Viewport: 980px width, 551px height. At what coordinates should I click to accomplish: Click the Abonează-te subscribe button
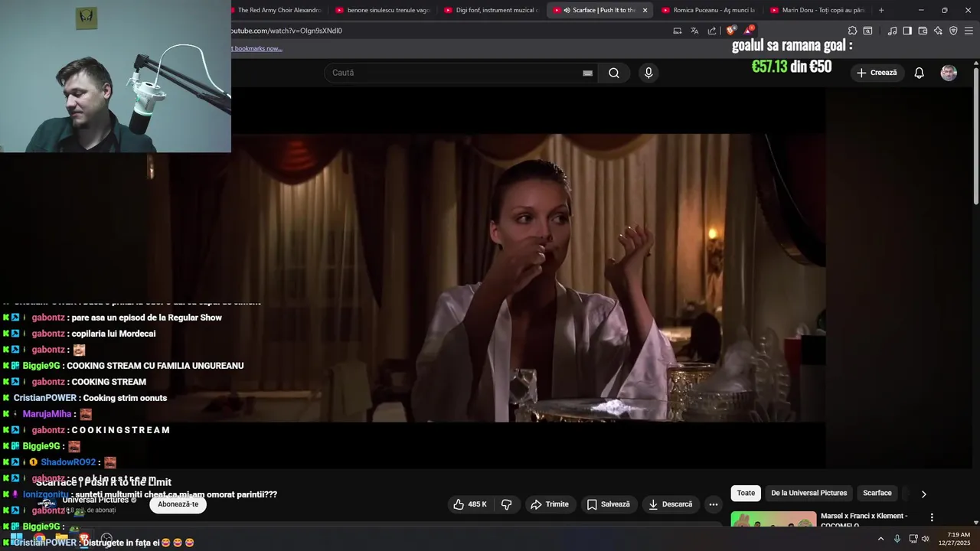pos(178,504)
